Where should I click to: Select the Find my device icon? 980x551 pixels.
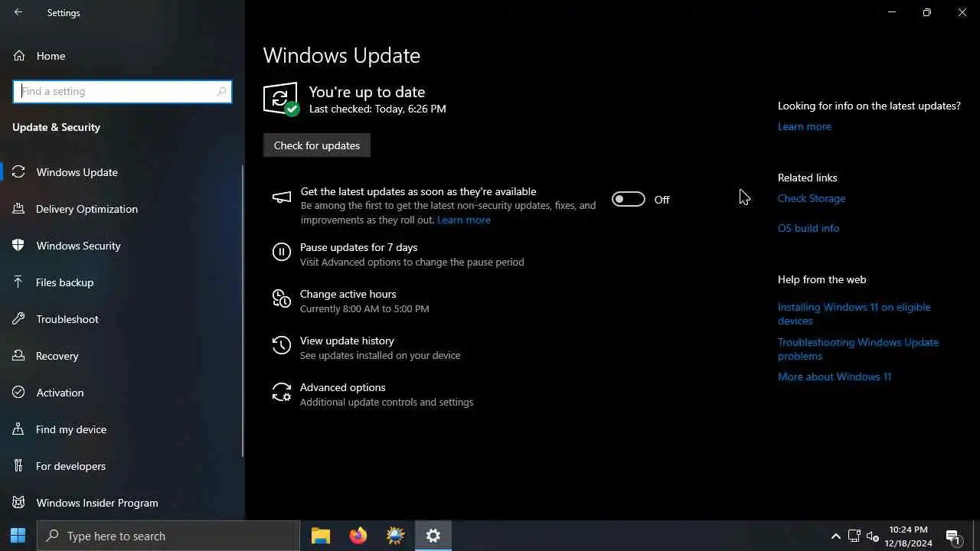pos(19,429)
